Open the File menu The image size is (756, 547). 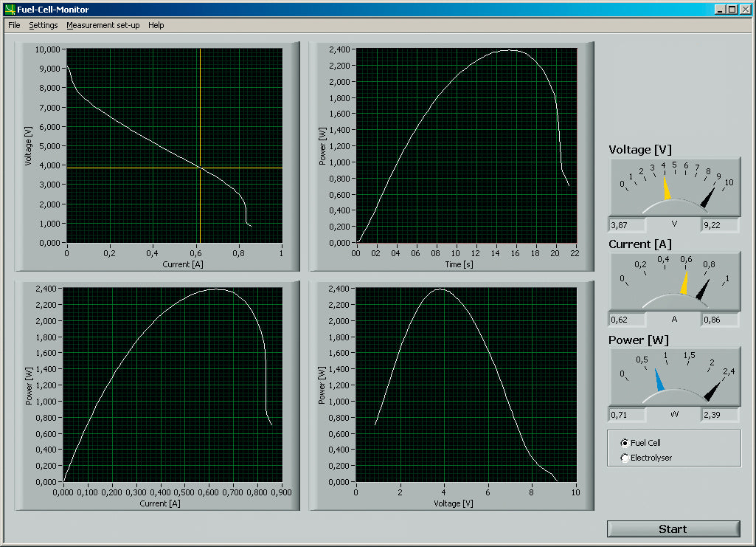click(x=14, y=25)
